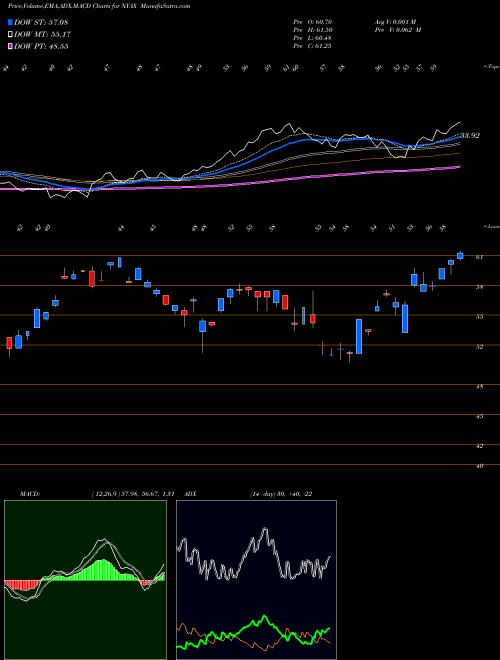Click the 'Pre H: 61.50' high value
Screen dimensions: 500x660
coord(314,30)
